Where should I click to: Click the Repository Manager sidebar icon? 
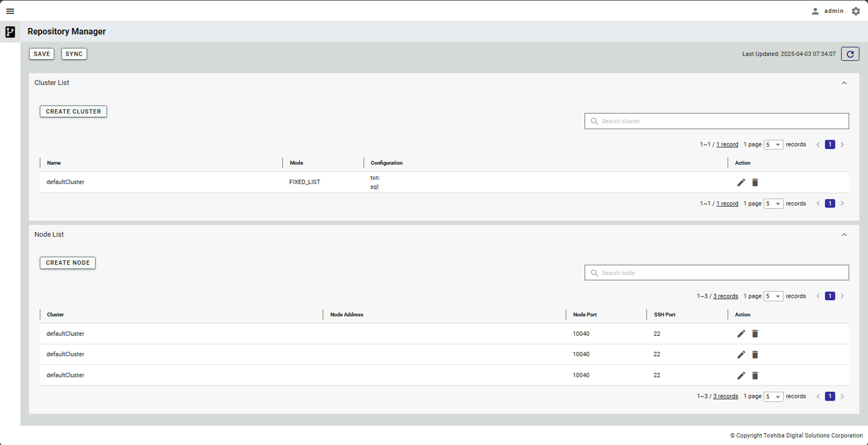pos(10,32)
